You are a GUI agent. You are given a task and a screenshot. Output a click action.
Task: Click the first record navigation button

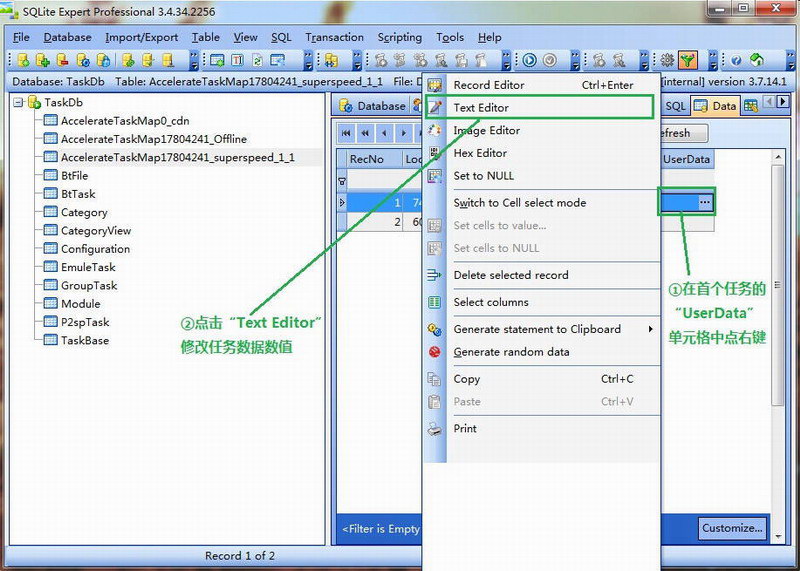pos(346,133)
